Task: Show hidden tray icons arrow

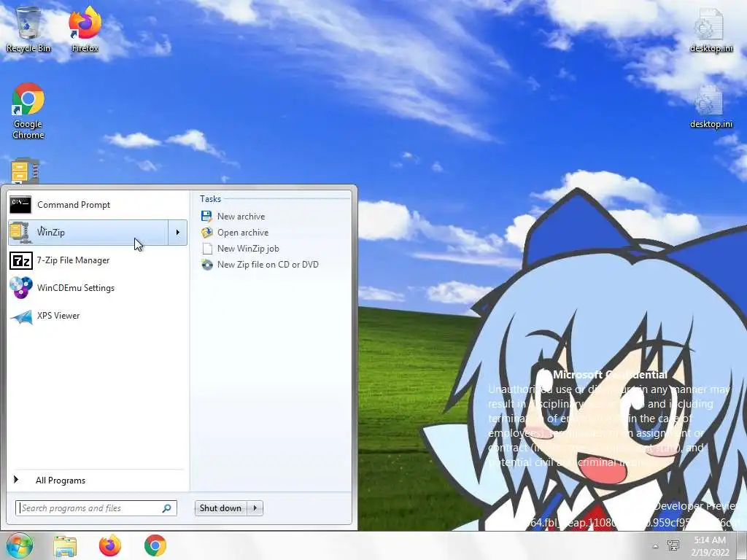Action: (656, 546)
